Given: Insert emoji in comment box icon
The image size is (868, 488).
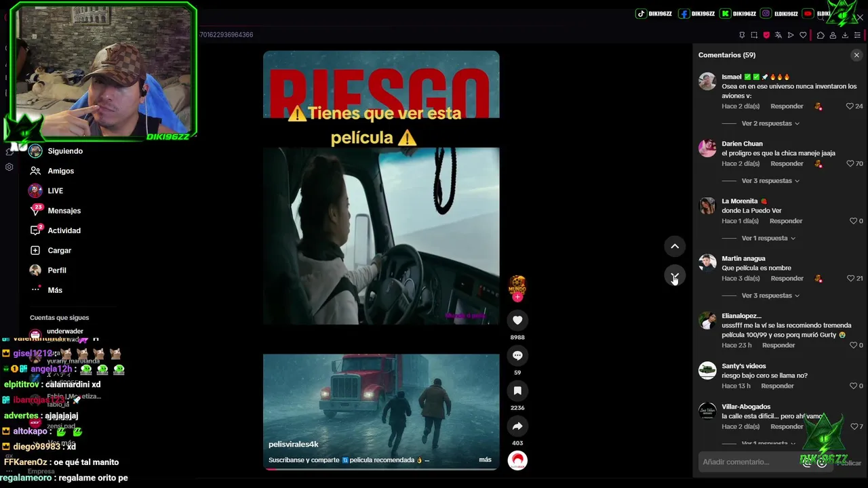Looking at the screenshot, I should 822,462.
